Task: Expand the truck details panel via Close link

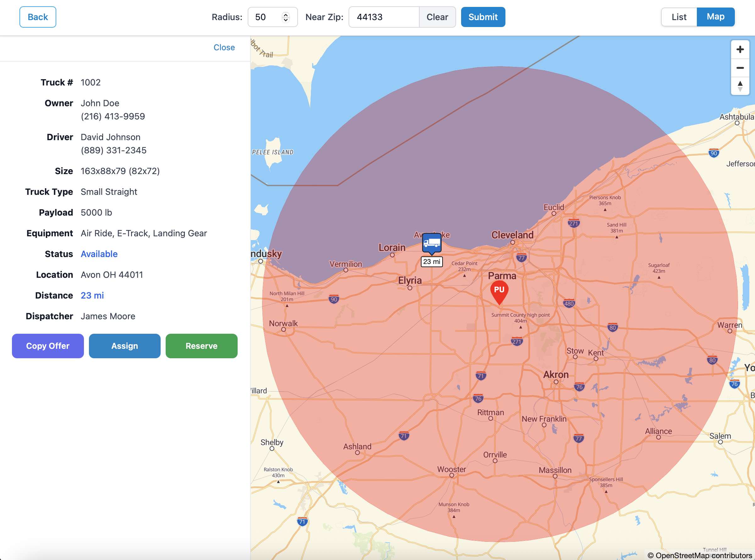Action: pos(224,47)
